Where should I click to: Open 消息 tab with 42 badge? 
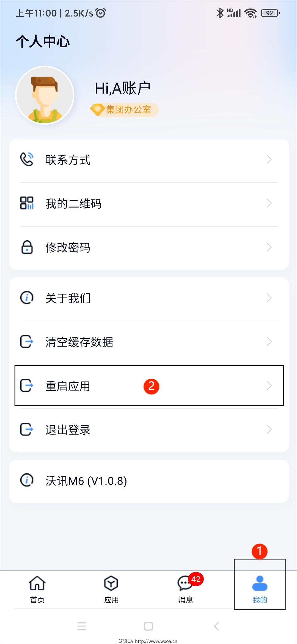click(186, 588)
